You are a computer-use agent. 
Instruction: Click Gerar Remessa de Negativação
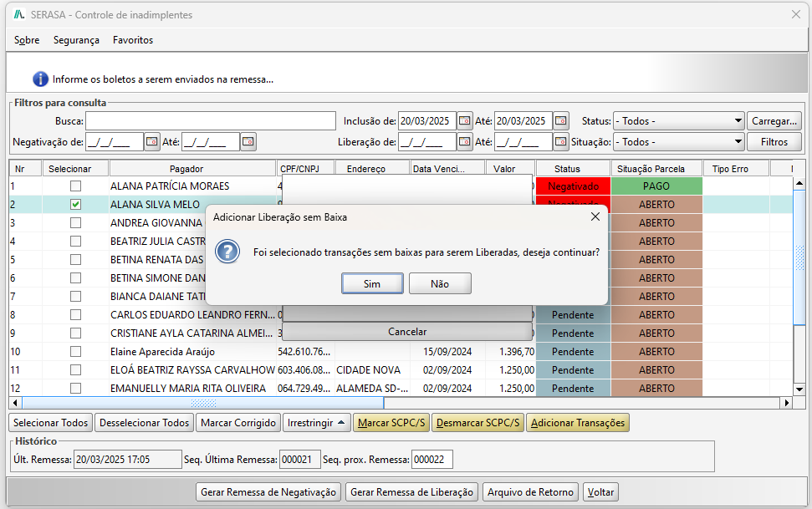pyautogui.click(x=268, y=492)
